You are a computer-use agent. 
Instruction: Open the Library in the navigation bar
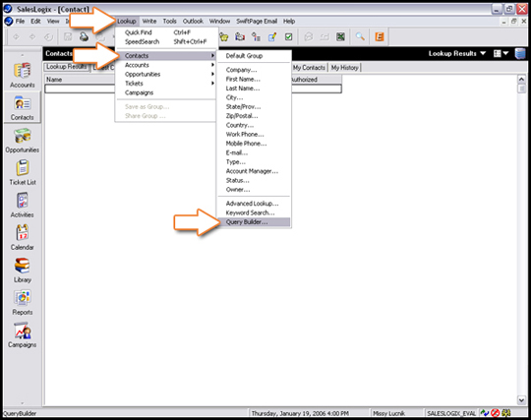click(x=23, y=270)
